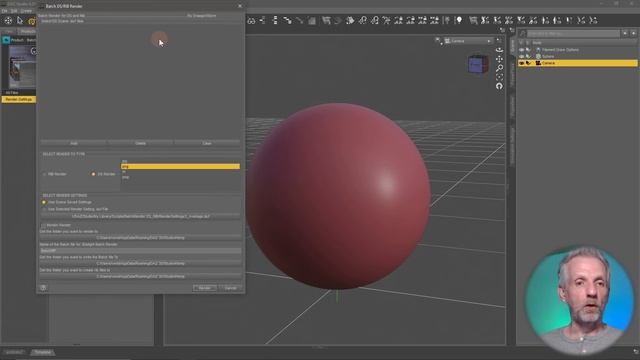Image resolution: width=640 pixels, height=360 pixels.
Task: Click the product thumbnail in library pane
Action: coord(22,67)
